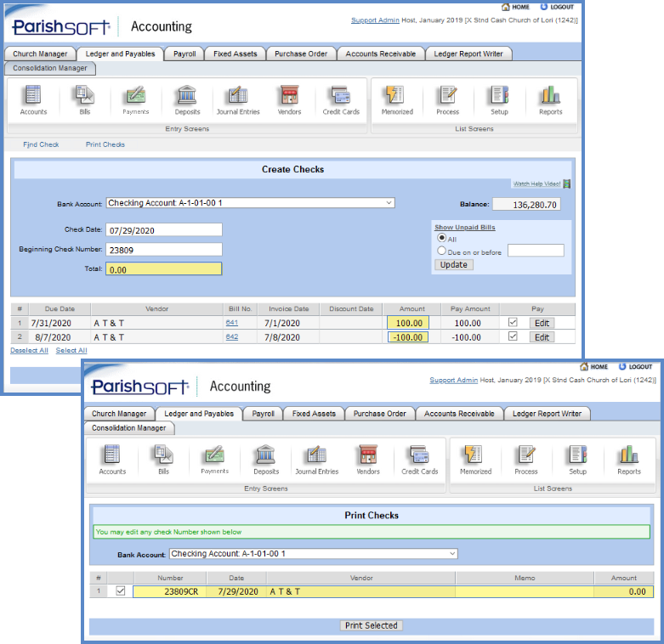Click Support Admin link in Create Checks window

click(375, 20)
